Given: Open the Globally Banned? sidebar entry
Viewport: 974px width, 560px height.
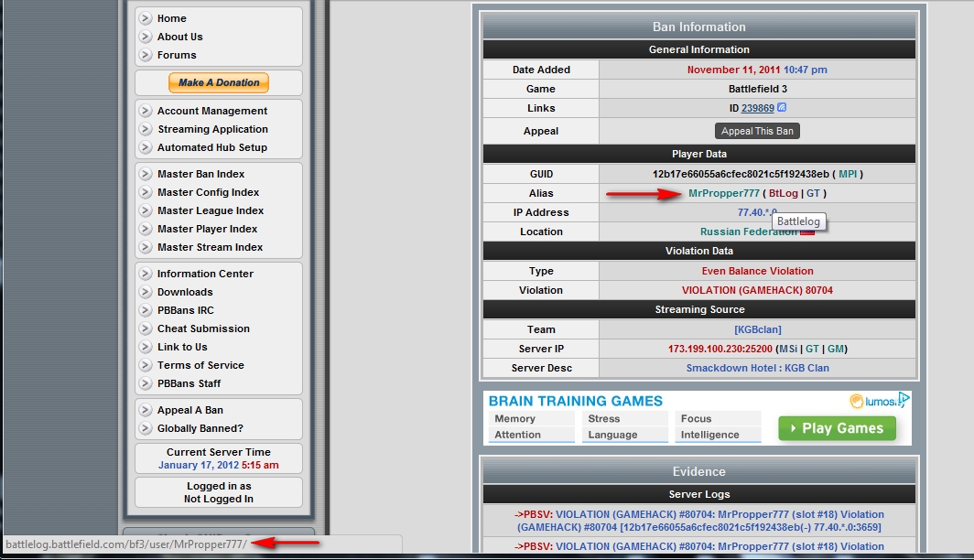Looking at the screenshot, I should 200,428.
